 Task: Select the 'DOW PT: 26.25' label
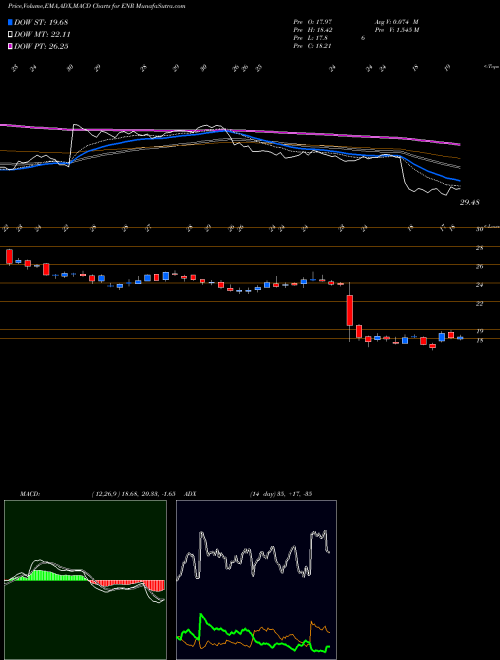pyautogui.click(x=41, y=46)
